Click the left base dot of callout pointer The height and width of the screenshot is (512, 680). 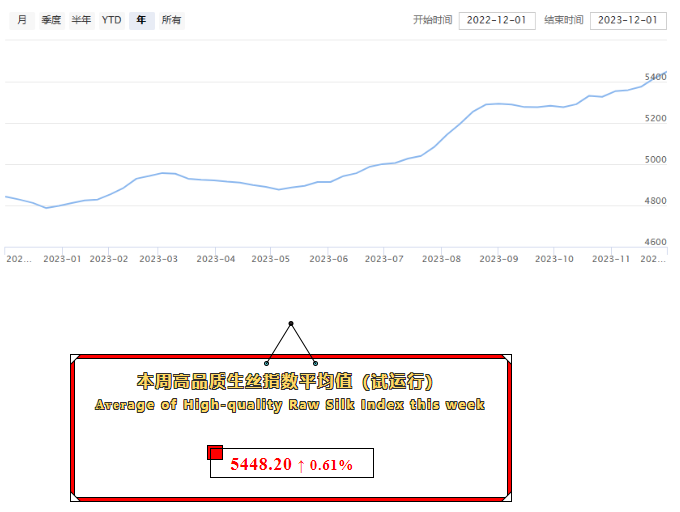[267, 363]
